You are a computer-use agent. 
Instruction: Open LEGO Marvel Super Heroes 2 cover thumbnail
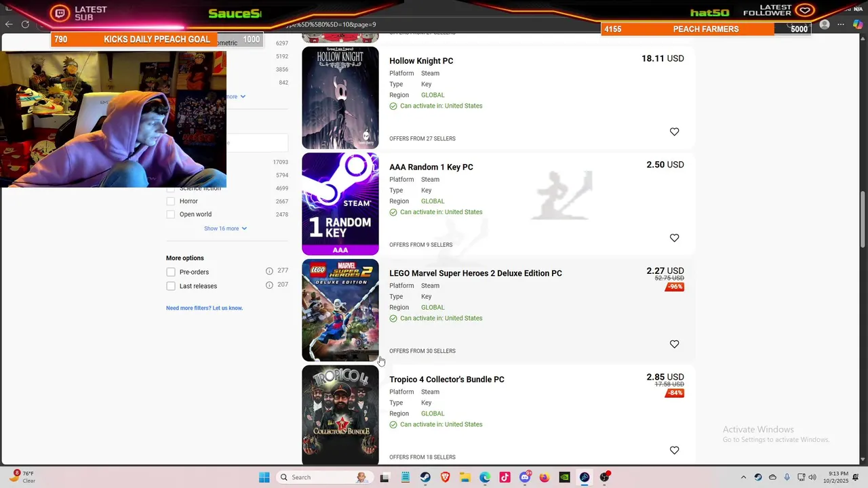click(x=340, y=310)
